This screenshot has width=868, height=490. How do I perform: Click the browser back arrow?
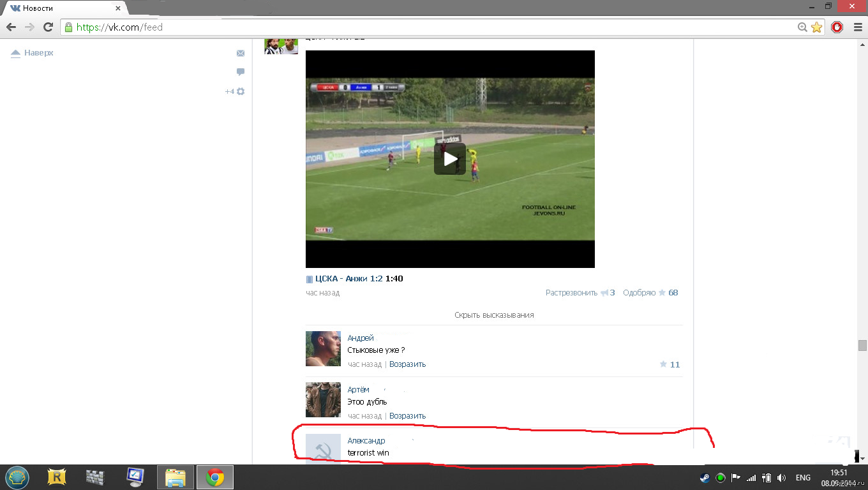tap(11, 27)
